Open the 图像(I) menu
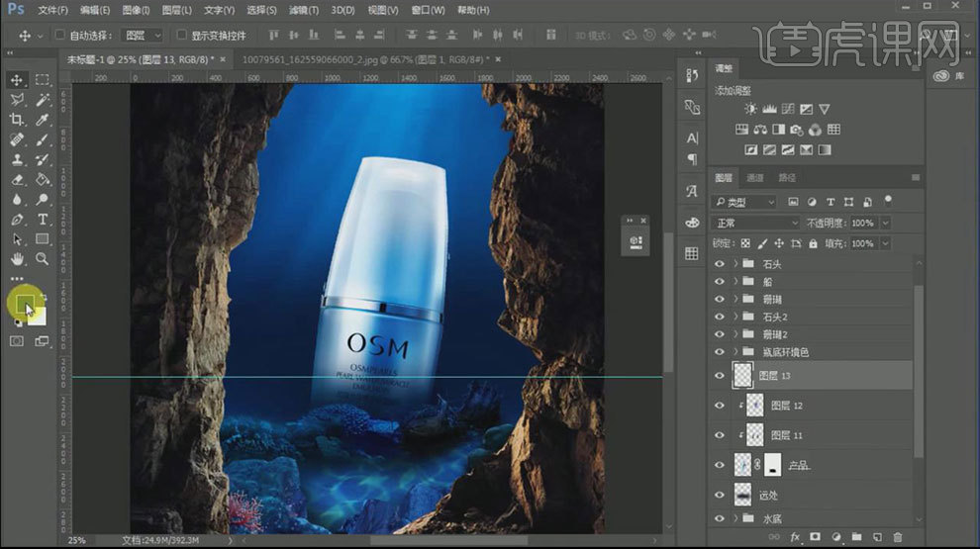The width and height of the screenshot is (980, 549). point(136,10)
